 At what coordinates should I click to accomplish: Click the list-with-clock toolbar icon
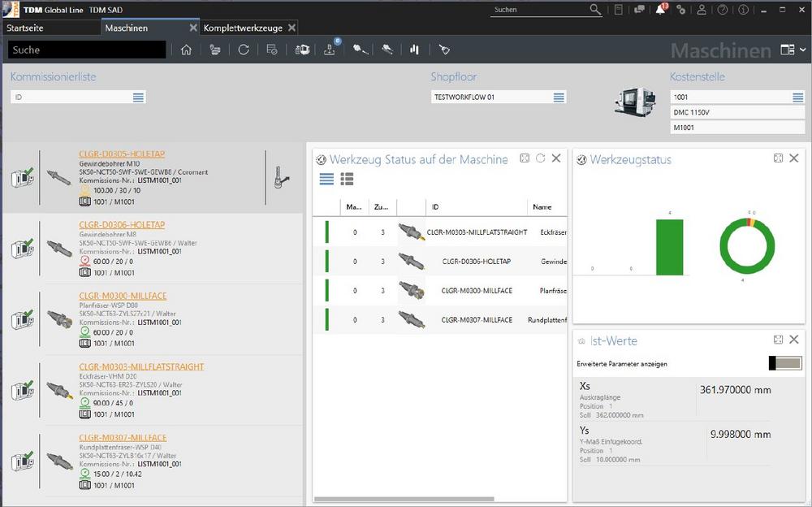coord(272,50)
